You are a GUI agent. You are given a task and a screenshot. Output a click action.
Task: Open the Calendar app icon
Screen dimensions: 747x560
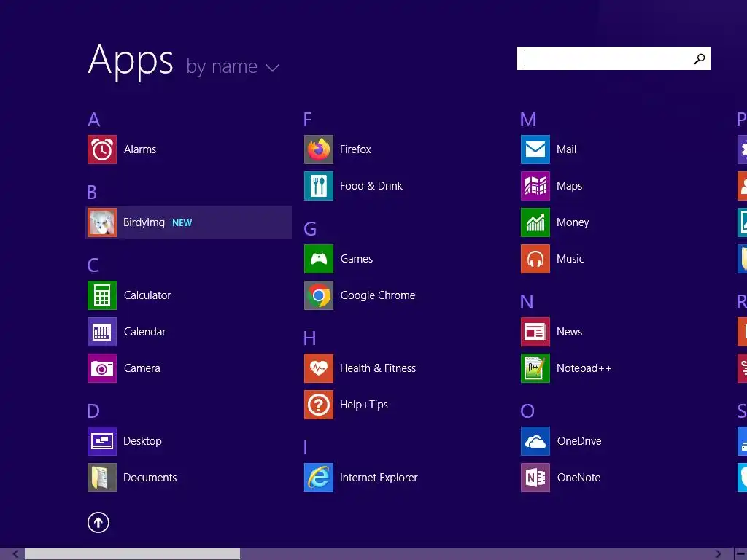point(102,332)
